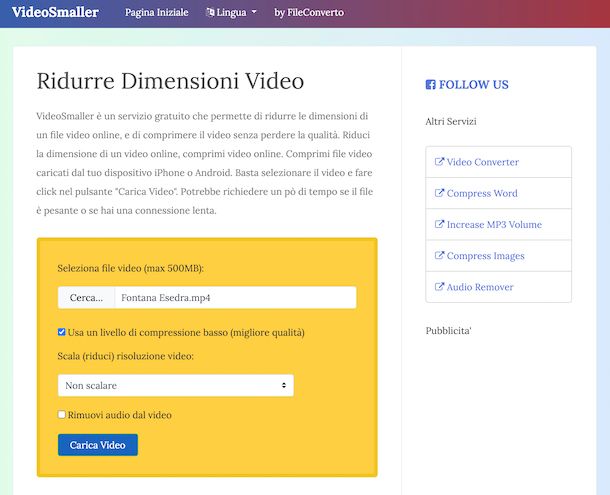
Task: Click the Cerca... browse file button
Action: tap(86, 298)
